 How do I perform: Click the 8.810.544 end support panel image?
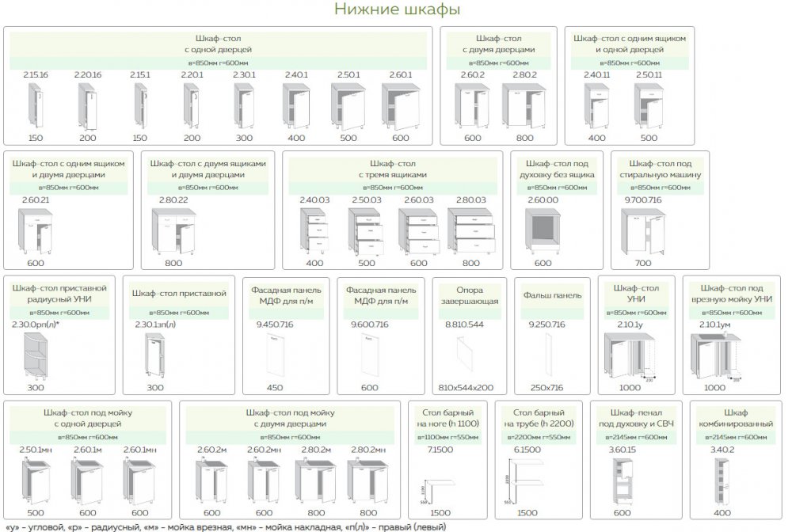[464, 356]
